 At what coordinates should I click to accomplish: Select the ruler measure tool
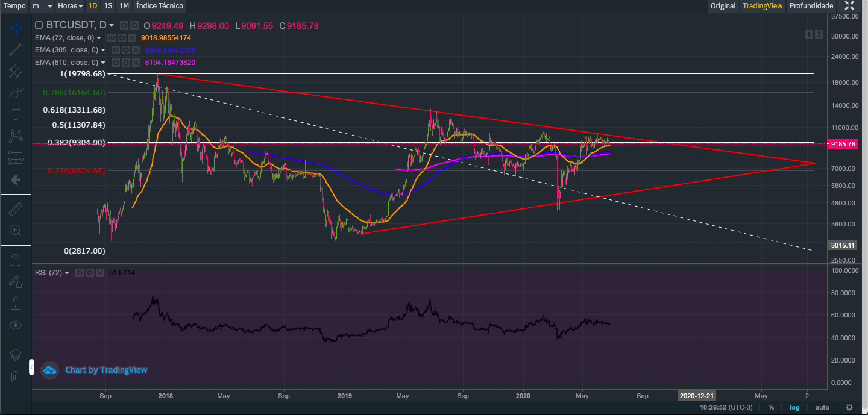point(16,208)
